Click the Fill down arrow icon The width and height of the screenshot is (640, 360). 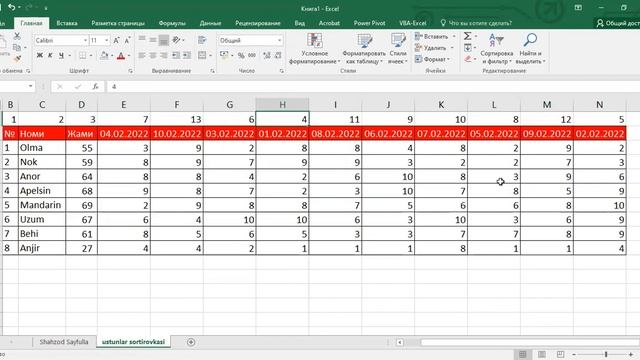point(468,48)
